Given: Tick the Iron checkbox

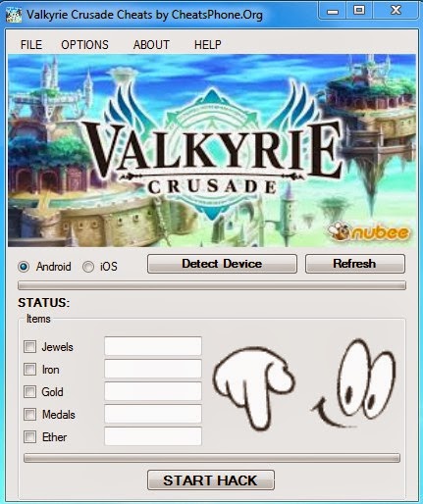Looking at the screenshot, I should [x=29, y=370].
